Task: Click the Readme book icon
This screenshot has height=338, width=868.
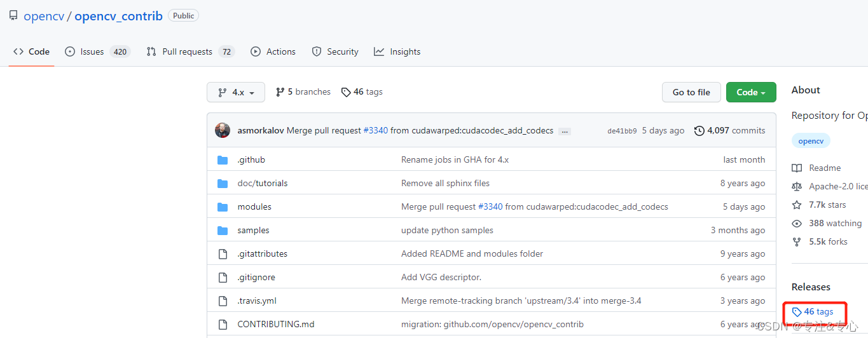Action: click(x=797, y=168)
